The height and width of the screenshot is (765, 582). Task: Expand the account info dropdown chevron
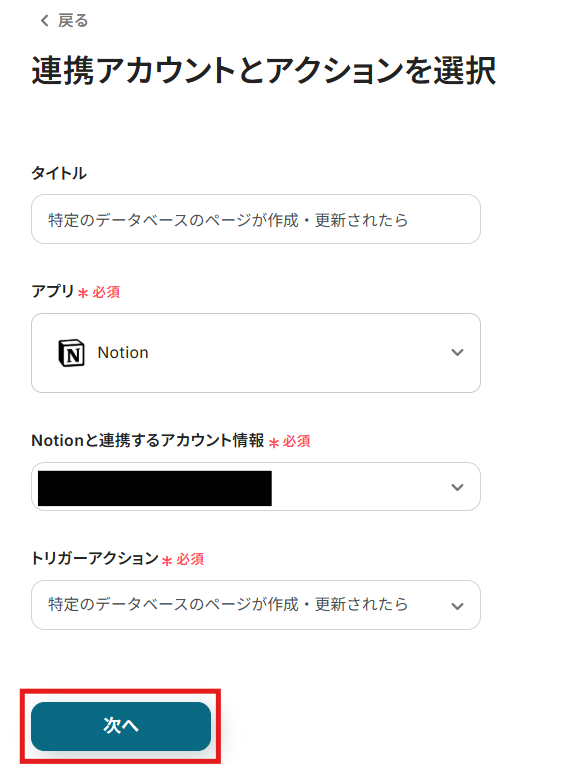[x=457, y=487]
